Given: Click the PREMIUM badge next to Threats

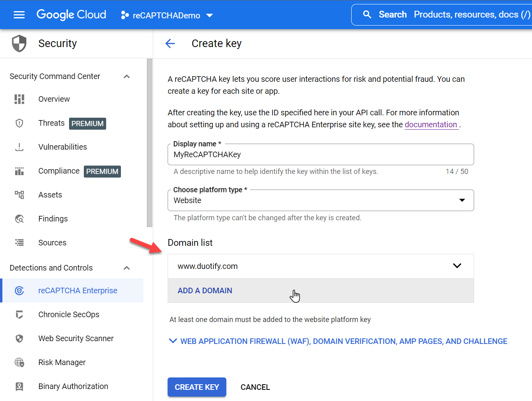Looking at the screenshot, I should pos(87,124).
